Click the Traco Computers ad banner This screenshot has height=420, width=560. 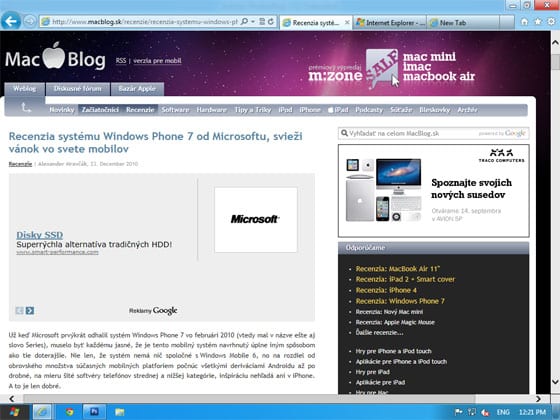[x=434, y=191]
